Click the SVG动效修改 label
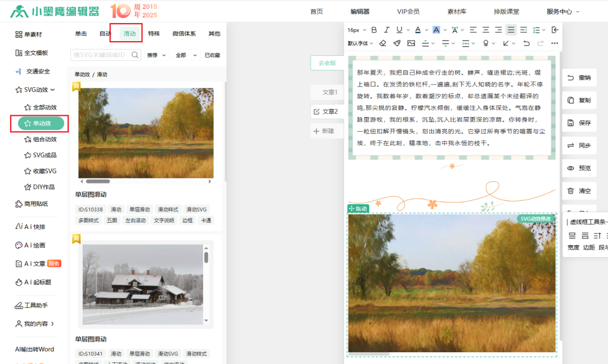The width and height of the screenshot is (608, 364). (535, 219)
